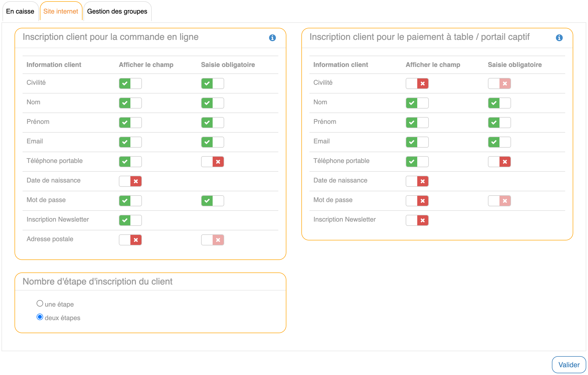Image resolution: width=588 pixels, height=375 pixels.
Task: Disable mandatory Email for table payment
Action: click(499, 142)
